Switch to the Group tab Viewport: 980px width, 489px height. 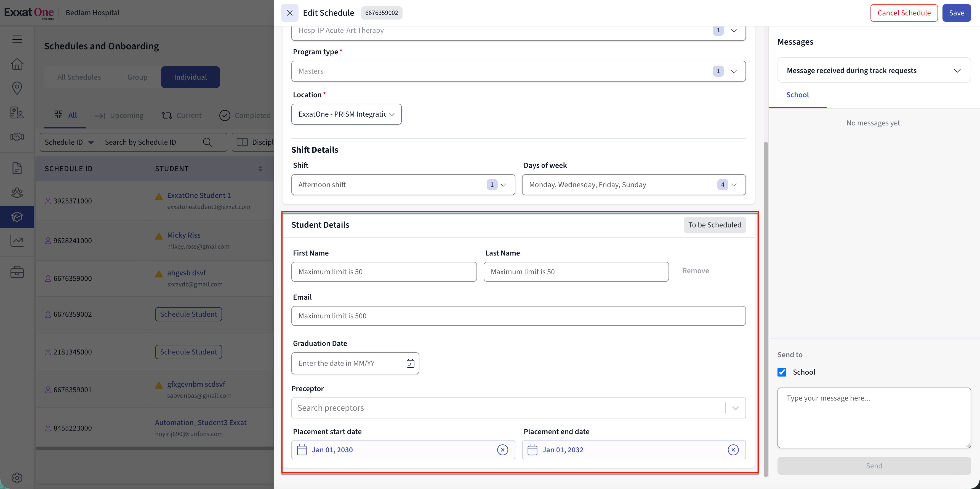tap(137, 77)
